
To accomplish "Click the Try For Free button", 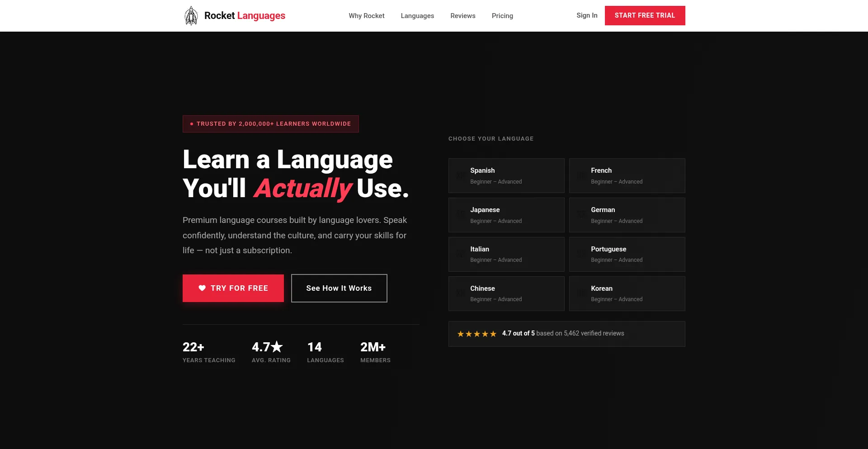I will point(233,288).
